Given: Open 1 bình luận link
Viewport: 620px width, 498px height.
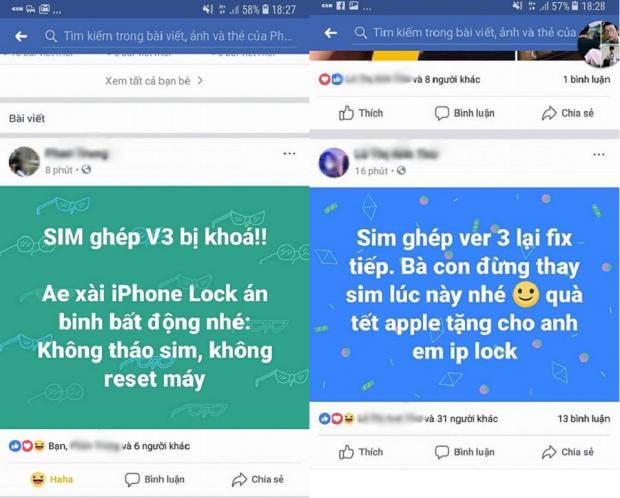Looking at the screenshot, I should (x=586, y=80).
